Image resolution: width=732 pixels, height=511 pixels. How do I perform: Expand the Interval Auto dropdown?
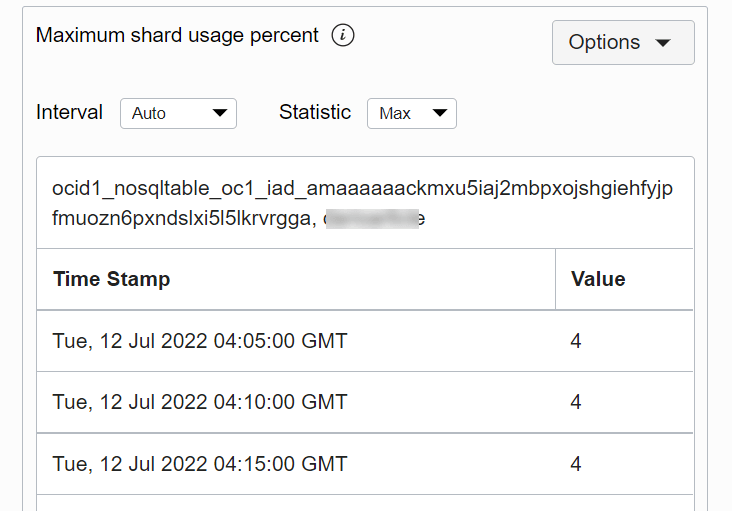tap(178, 114)
